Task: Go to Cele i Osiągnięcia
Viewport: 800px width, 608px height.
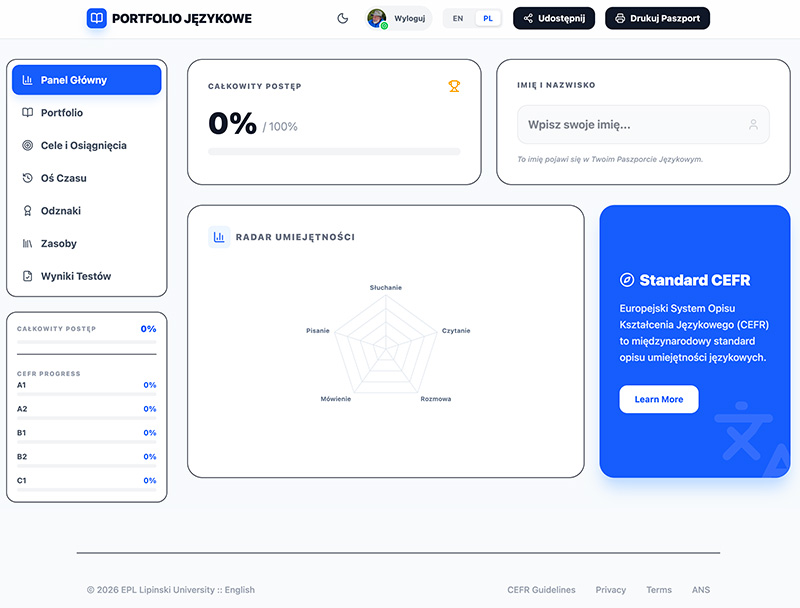Action: pyautogui.click(x=86, y=145)
